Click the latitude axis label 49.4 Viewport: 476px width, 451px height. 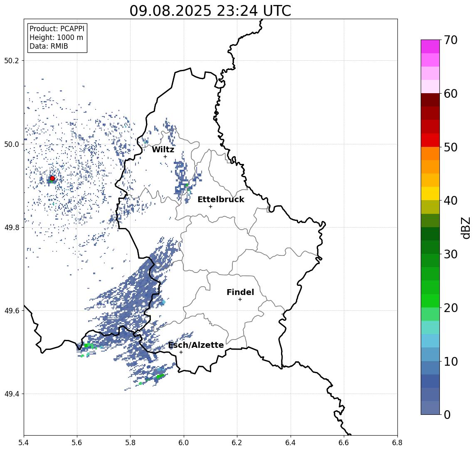pos(12,394)
